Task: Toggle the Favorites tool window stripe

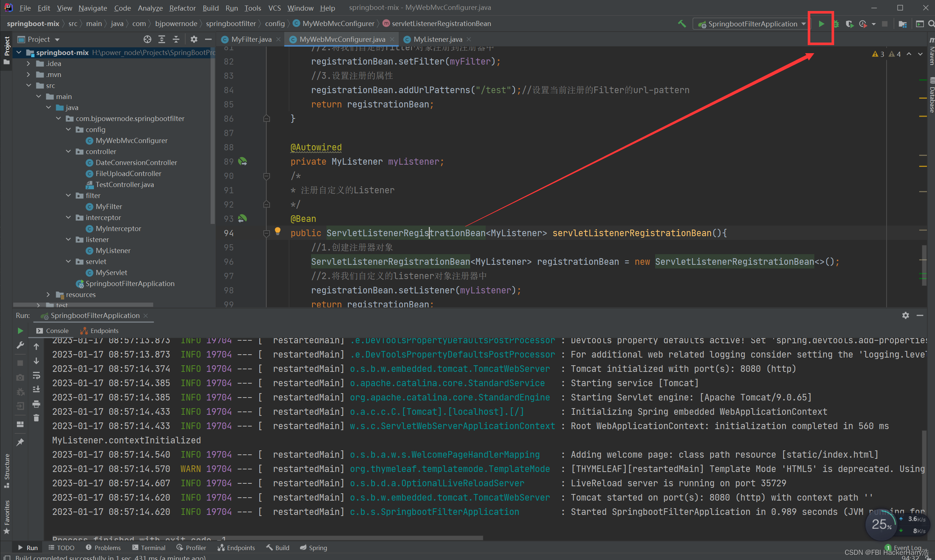Action: [6, 517]
